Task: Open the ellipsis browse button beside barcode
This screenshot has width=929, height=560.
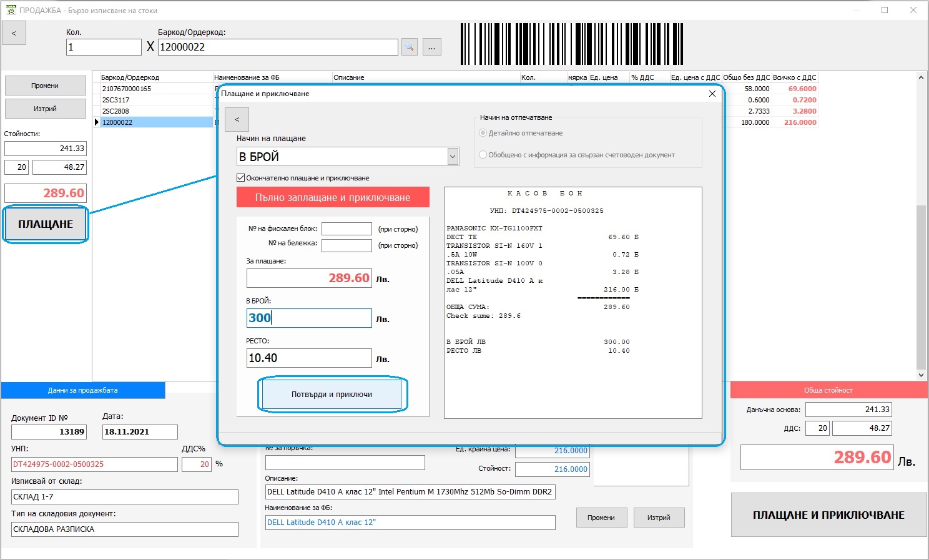Action: pyautogui.click(x=431, y=47)
